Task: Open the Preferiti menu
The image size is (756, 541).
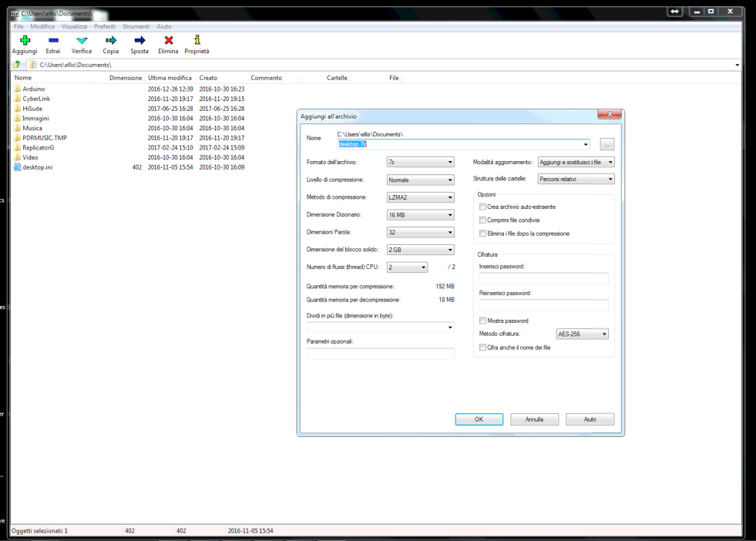Action: (x=105, y=26)
